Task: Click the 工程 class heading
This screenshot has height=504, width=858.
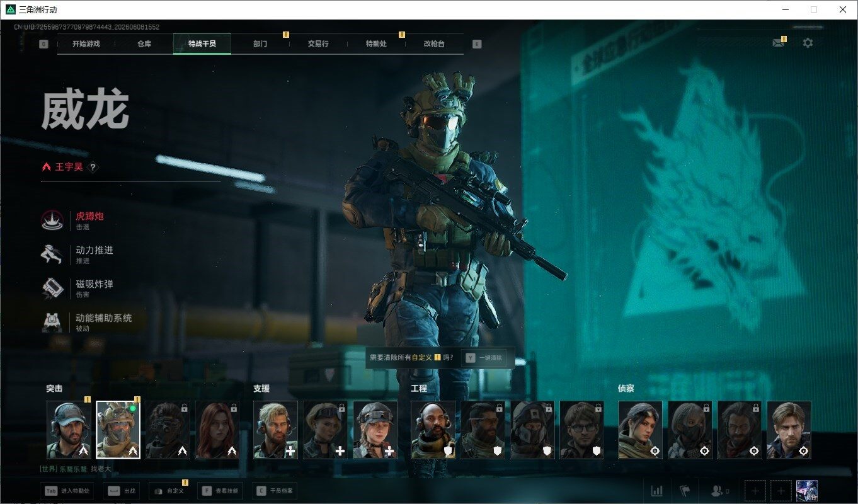Action: coord(419,388)
